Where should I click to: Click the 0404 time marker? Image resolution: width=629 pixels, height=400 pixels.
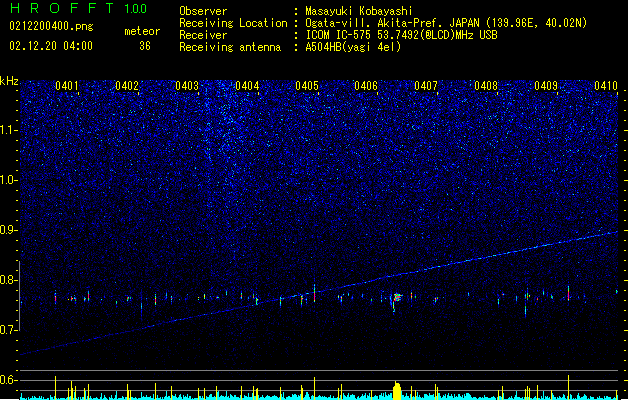click(247, 86)
